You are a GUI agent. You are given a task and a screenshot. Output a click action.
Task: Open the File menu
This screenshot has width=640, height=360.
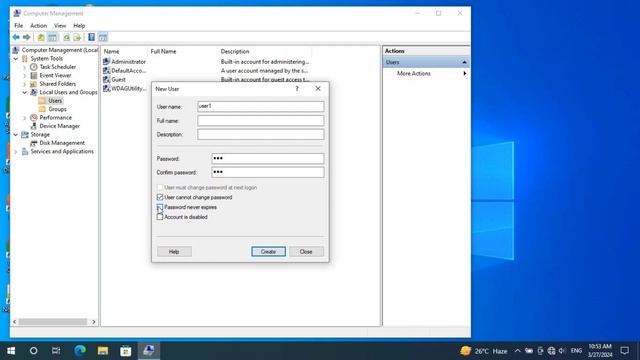tap(19, 26)
